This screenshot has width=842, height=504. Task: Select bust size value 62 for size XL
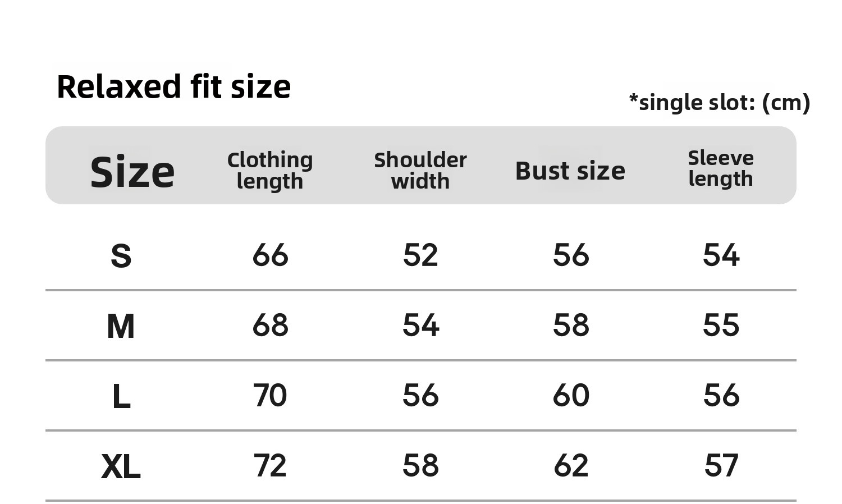coord(571,466)
